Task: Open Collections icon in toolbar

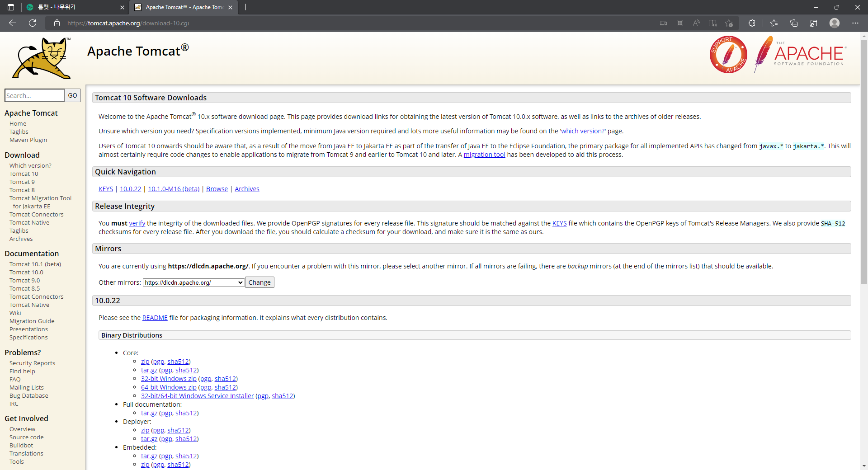Action: (794, 23)
